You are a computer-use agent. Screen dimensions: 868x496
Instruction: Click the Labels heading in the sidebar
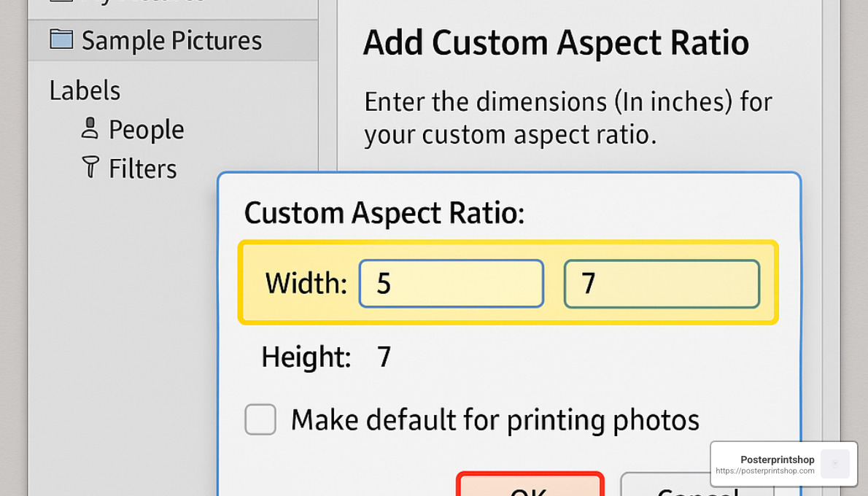click(85, 90)
